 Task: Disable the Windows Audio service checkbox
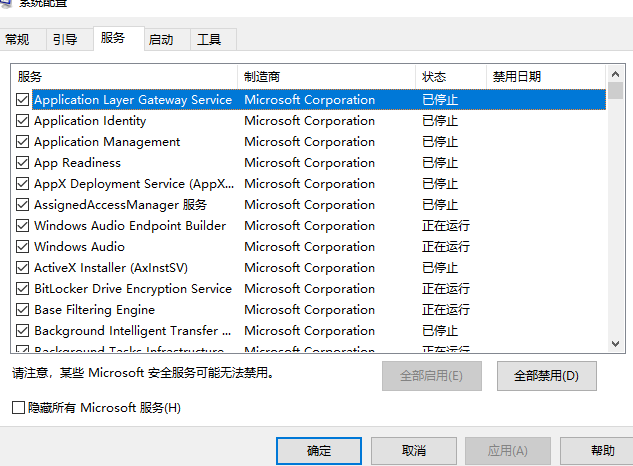click(x=23, y=247)
